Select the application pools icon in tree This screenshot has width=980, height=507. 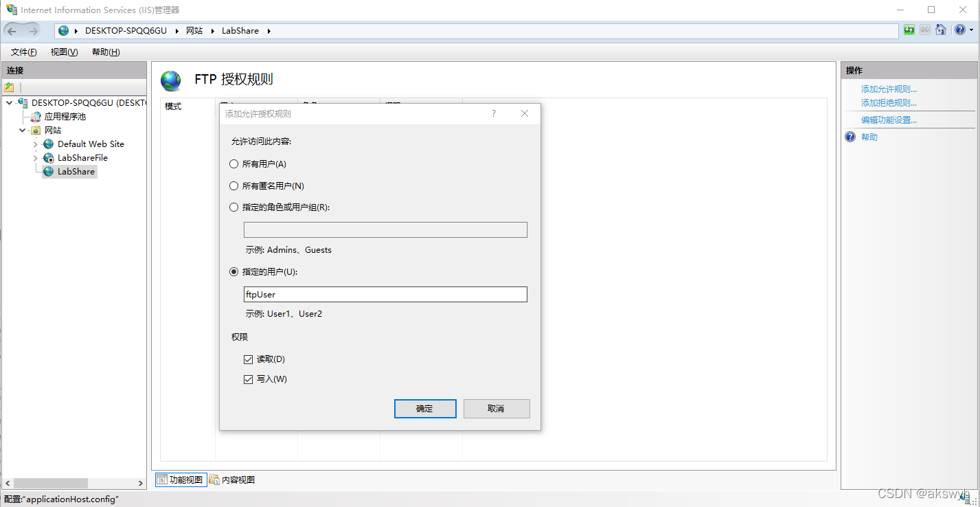pos(36,117)
